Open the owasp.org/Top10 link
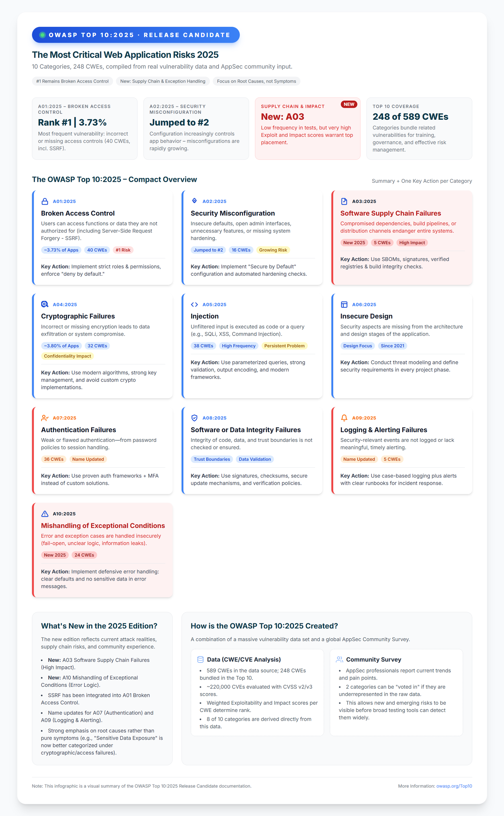 point(454,786)
